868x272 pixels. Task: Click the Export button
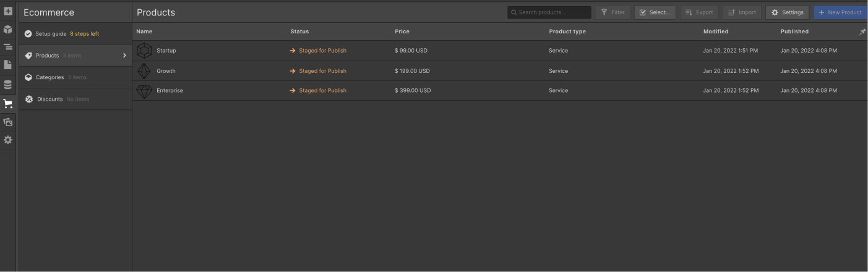[x=699, y=12]
